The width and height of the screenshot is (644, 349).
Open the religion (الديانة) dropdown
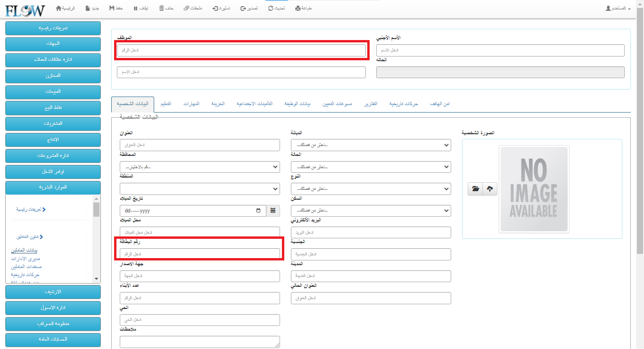pyautogui.click(x=371, y=146)
